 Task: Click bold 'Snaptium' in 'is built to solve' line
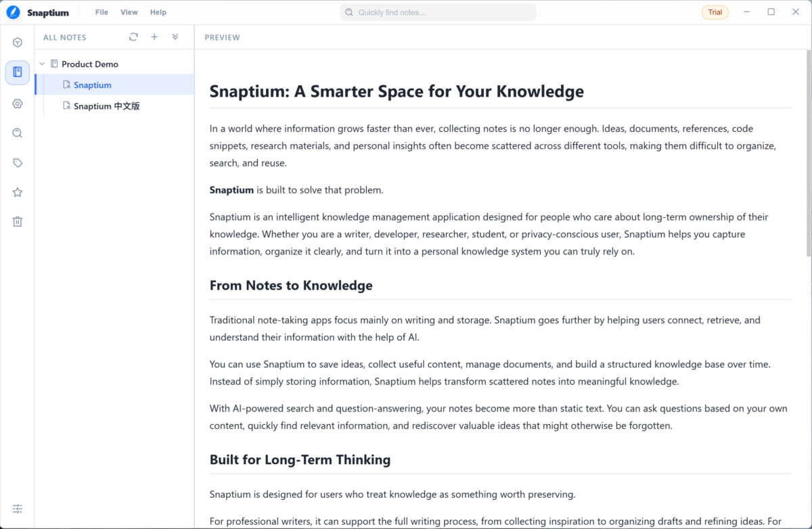coord(231,190)
